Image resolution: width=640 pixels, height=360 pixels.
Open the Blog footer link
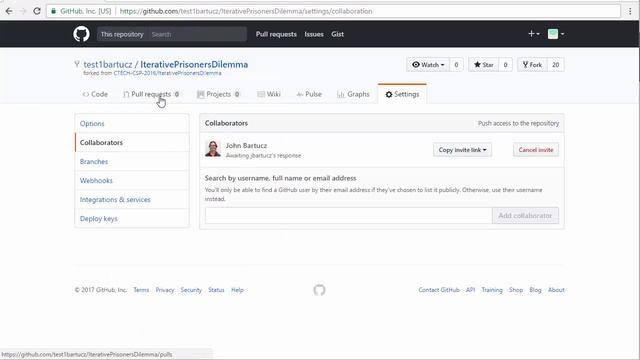coord(535,290)
